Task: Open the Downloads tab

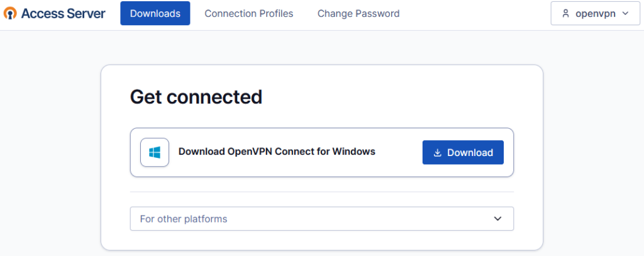Action: pyautogui.click(x=155, y=13)
